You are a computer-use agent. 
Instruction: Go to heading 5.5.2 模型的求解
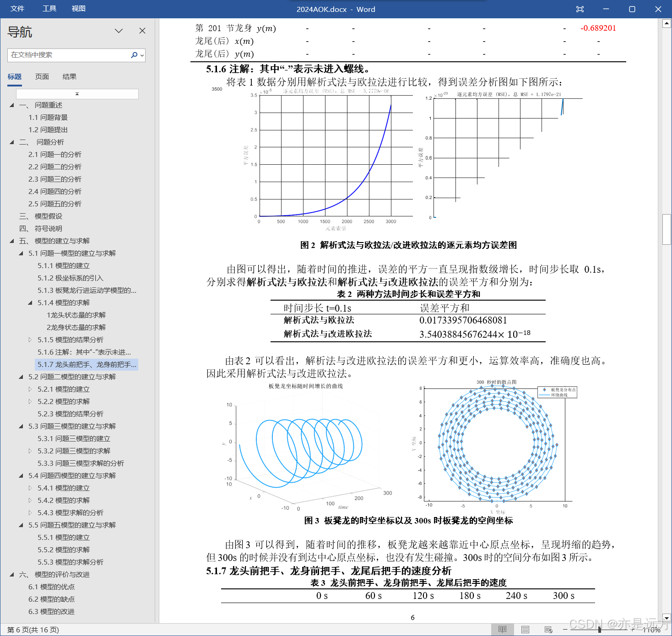(64, 550)
